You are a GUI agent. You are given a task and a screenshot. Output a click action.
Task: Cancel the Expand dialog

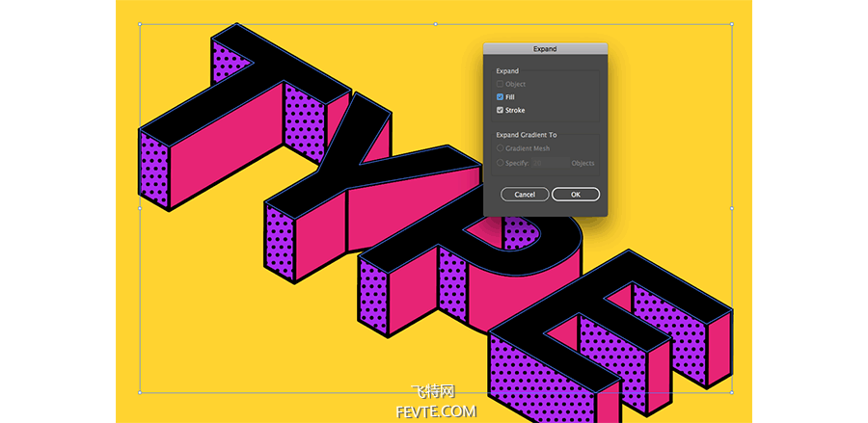[x=525, y=194]
